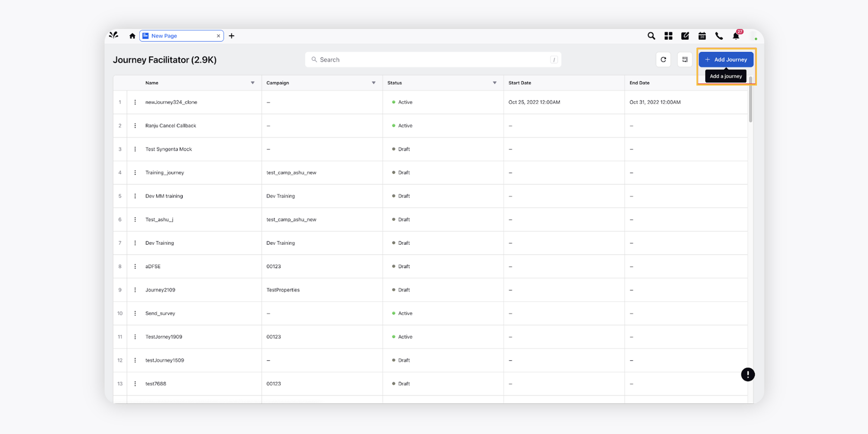This screenshot has height=434, width=868.
Task: Click the compose edit pencil icon
Action: pos(685,36)
